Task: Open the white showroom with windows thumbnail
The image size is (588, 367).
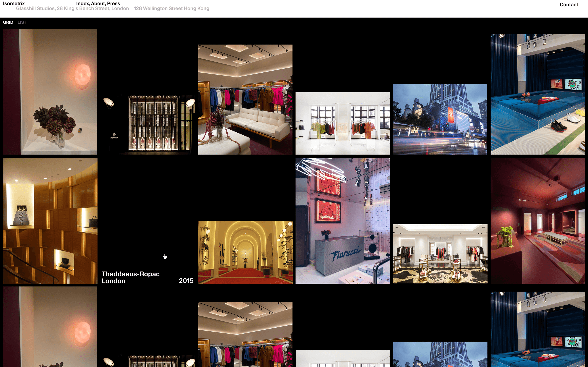Action: click(343, 123)
